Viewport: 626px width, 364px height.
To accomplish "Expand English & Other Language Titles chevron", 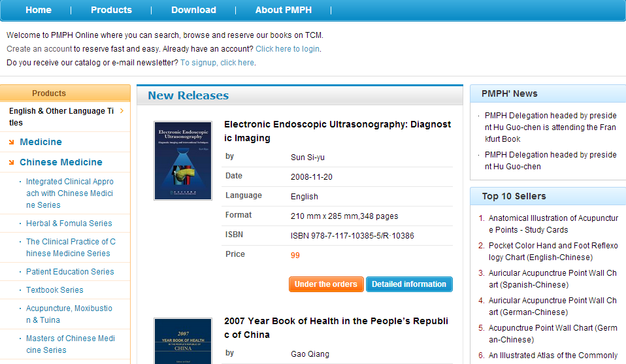I will click(122, 111).
